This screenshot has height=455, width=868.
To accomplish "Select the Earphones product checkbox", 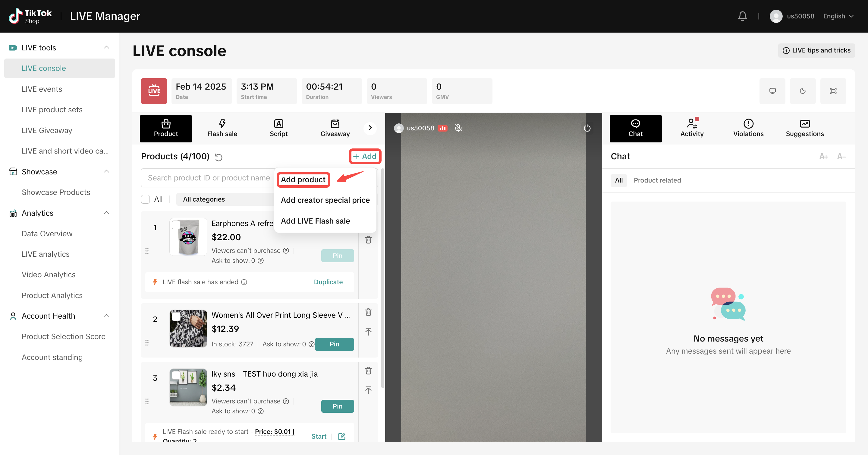I will [176, 225].
